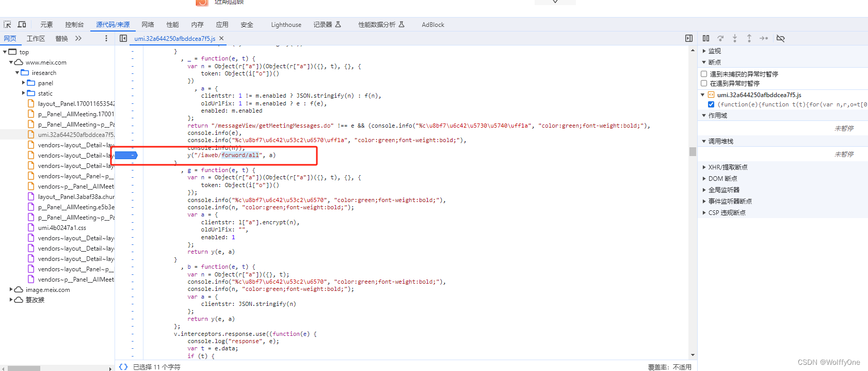Close the umi.32a644250afbddcea7f5.js file tab
This screenshot has width=868, height=371.
(221, 38)
